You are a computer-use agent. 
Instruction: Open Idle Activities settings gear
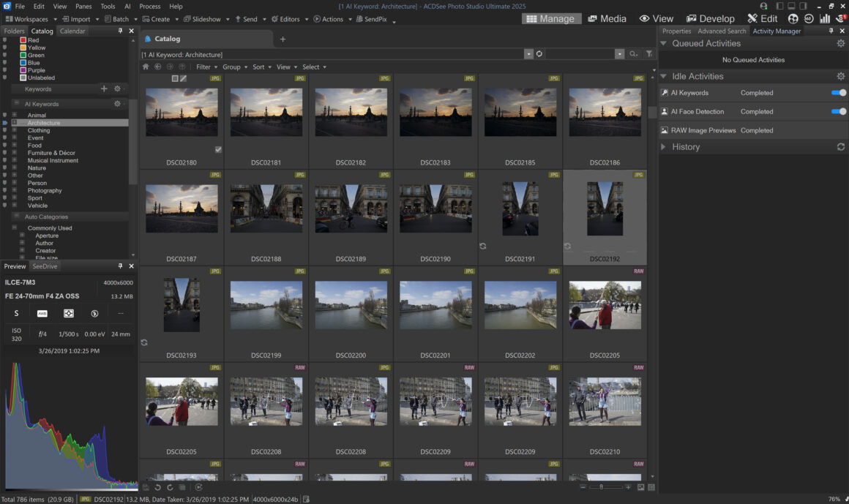click(841, 76)
